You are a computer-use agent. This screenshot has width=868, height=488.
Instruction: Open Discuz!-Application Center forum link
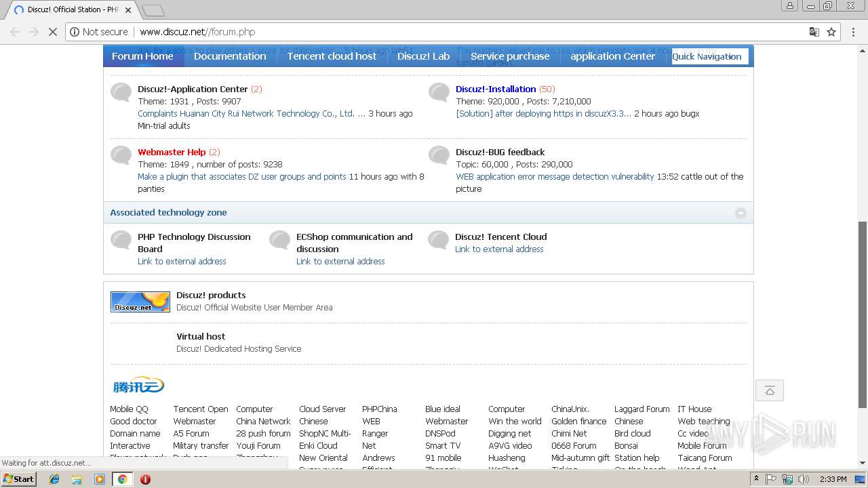193,89
